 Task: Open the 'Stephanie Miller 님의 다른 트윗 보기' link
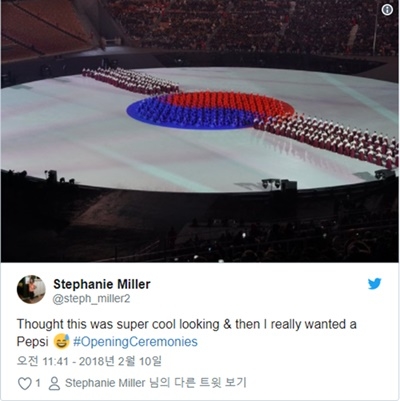pyautogui.click(x=155, y=383)
